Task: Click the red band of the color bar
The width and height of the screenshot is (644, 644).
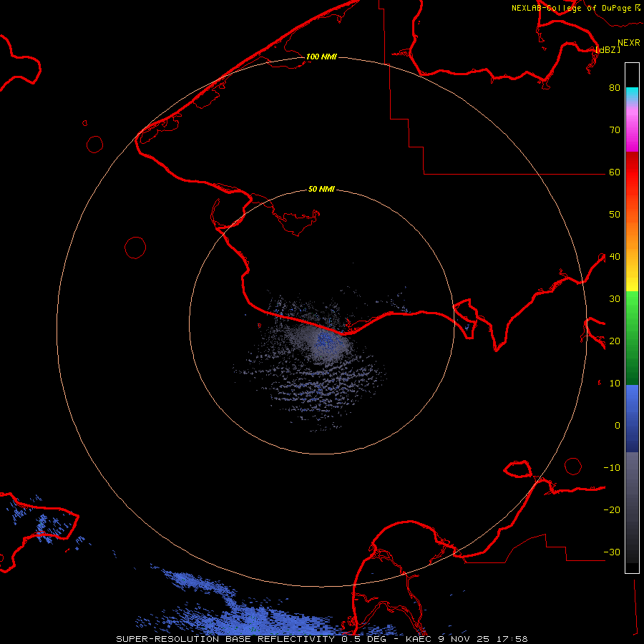Action: point(632,182)
